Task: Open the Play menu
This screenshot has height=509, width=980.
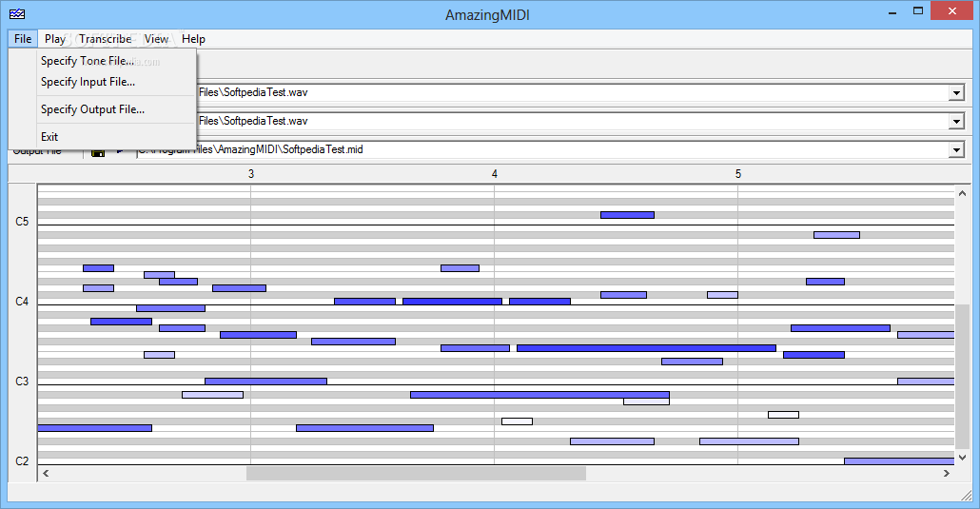Action: [55, 39]
